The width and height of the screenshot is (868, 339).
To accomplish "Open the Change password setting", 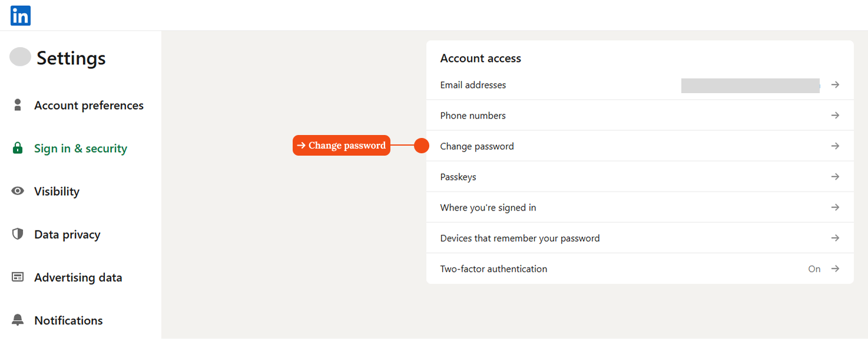I will tap(640, 146).
